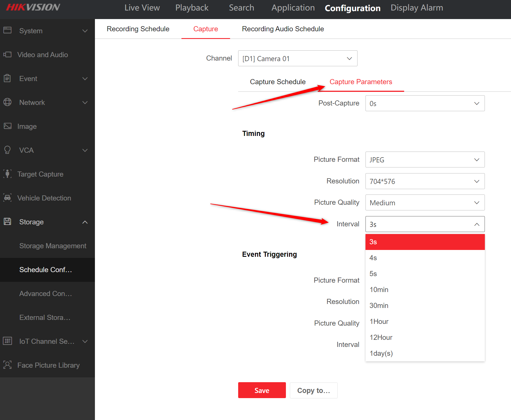Open the Post-Capture dropdown

pyautogui.click(x=425, y=103)
